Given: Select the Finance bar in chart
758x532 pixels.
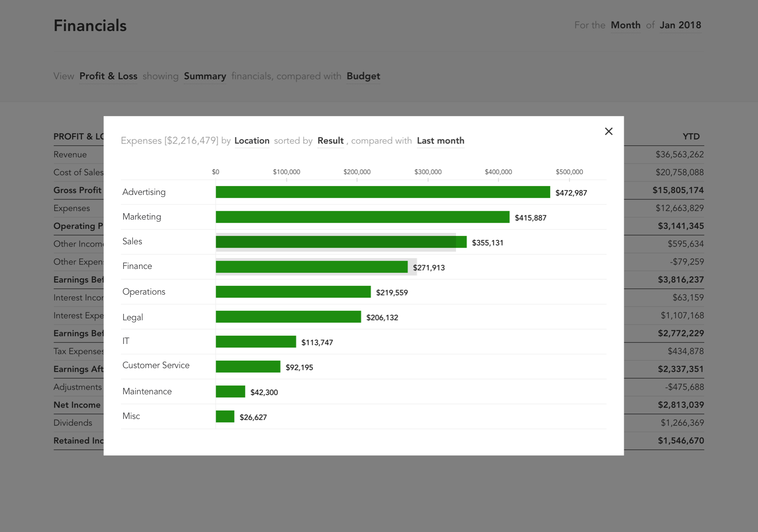Looking at the screenshot, I should tap(311, 266).
